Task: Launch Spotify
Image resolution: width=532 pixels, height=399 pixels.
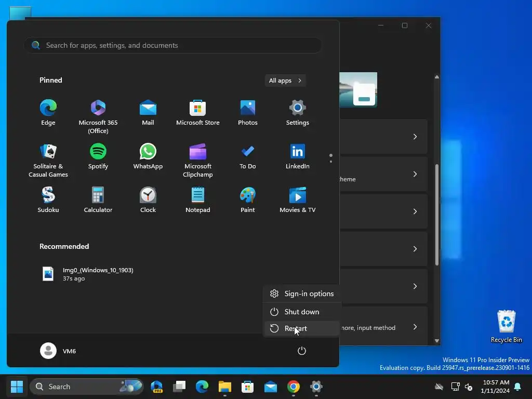Action: click(x=98, y=156)
